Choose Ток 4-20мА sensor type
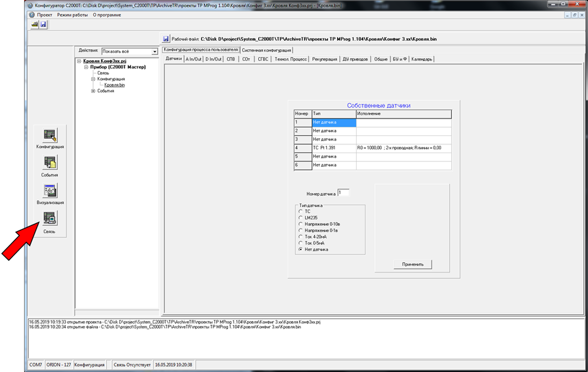Screen dimensions: 588x372 pyautogui.click(x=300, y=237)
